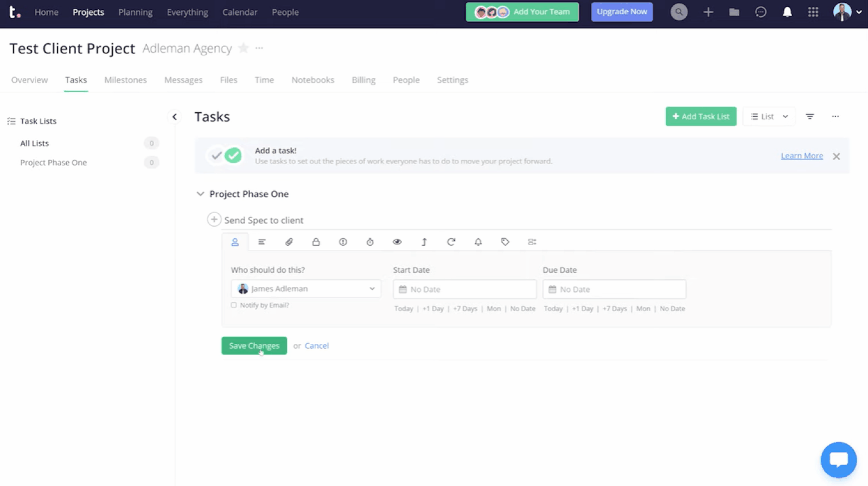The height and width of the screenshot is (486, 868).
Task: Switch to the Time tab
Action: 264,80
